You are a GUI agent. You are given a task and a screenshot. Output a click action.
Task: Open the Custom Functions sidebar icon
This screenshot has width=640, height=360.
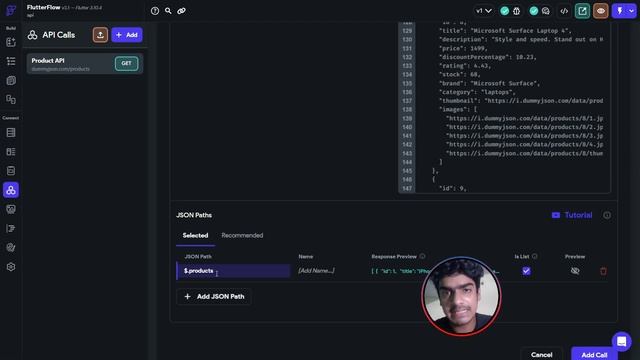click(x=11, y=229)
